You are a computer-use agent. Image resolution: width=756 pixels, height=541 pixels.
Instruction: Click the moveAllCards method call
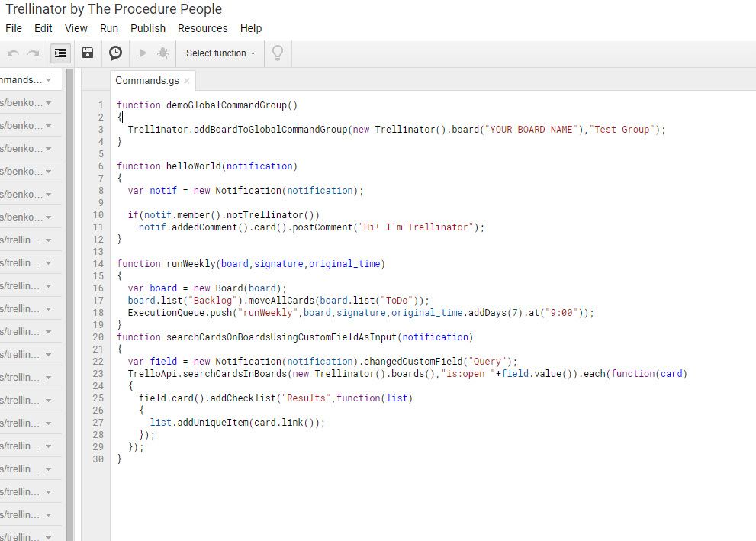pyautogui.click(x=281, y=301)
